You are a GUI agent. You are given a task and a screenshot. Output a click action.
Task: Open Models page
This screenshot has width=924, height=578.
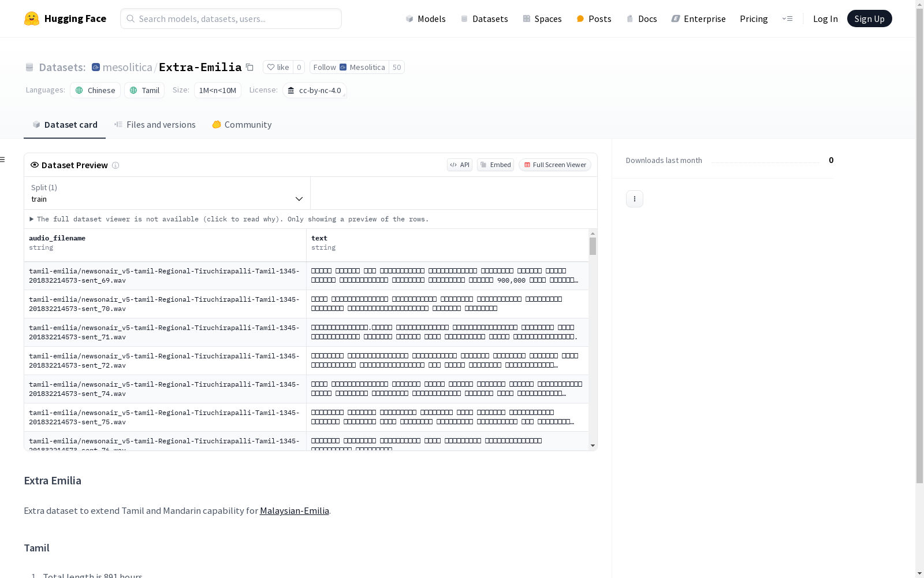click(426, 18)
